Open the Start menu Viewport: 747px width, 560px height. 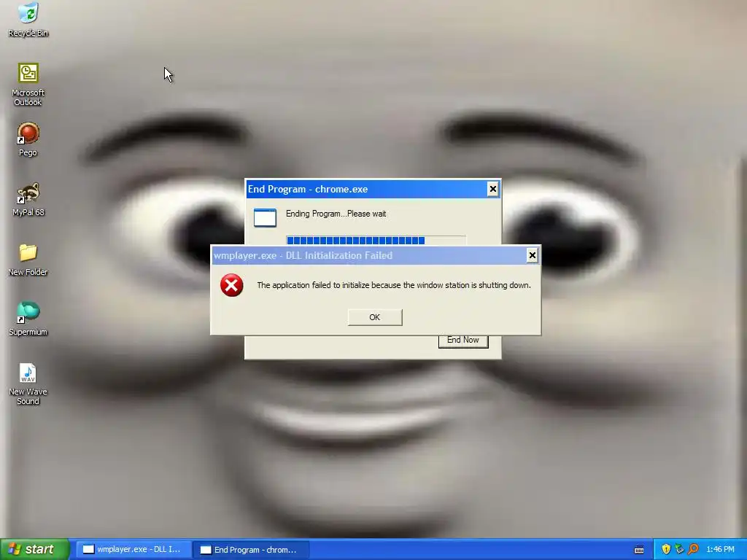[35, 549]
